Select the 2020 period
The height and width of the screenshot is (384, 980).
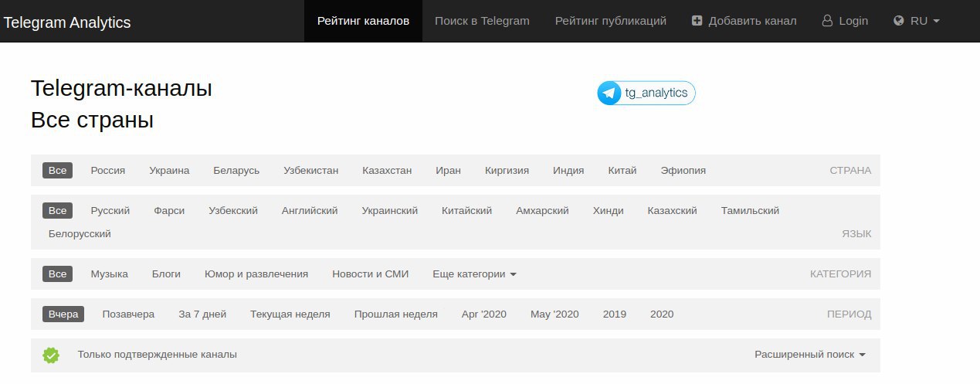[662, 314]
